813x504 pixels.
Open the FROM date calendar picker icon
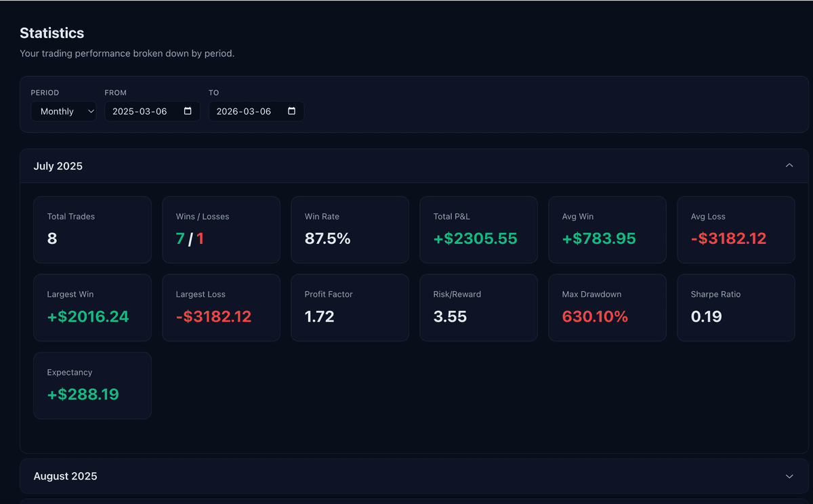pos(188,111)
